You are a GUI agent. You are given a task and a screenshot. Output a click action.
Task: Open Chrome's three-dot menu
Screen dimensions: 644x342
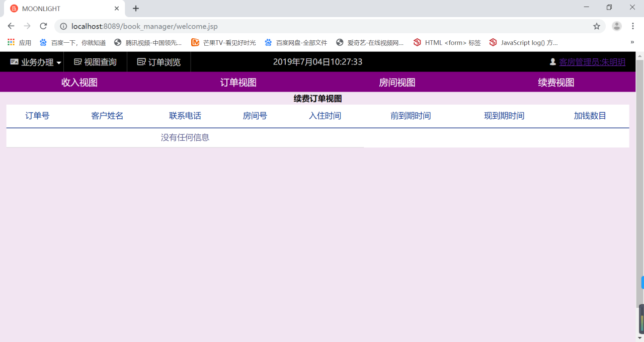[x=632, y=26]
